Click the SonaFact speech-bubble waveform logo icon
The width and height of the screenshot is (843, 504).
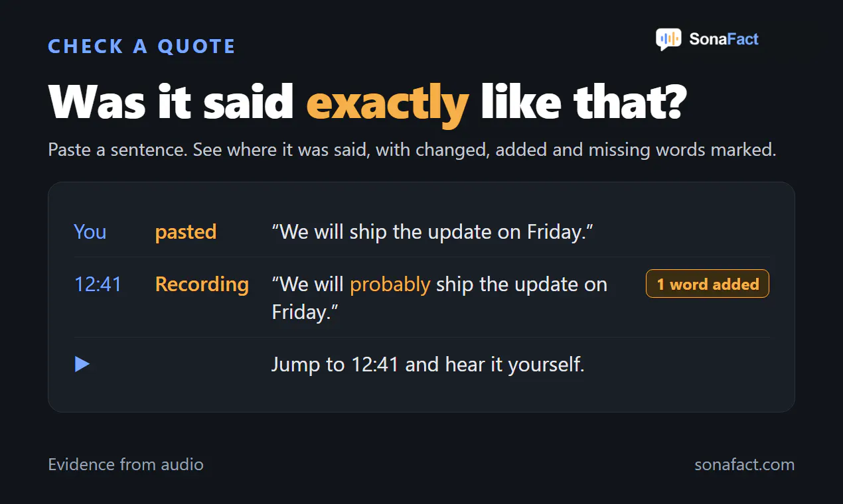point(668,39)
